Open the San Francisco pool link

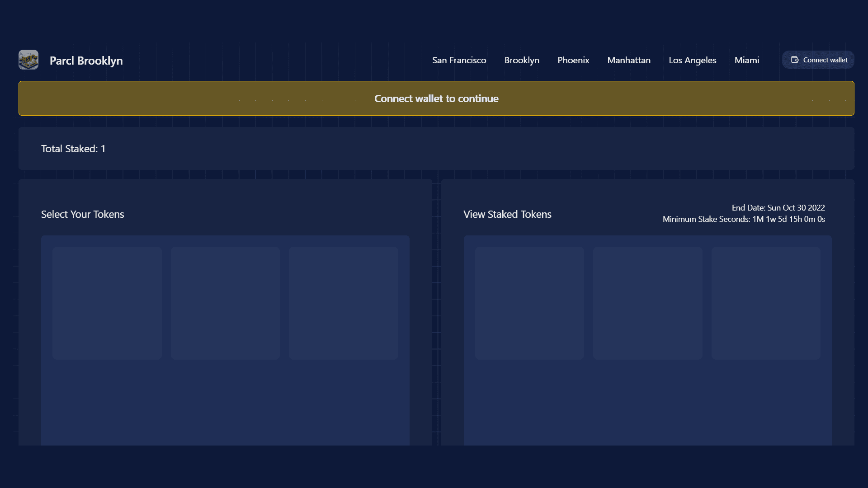(459, 60)
